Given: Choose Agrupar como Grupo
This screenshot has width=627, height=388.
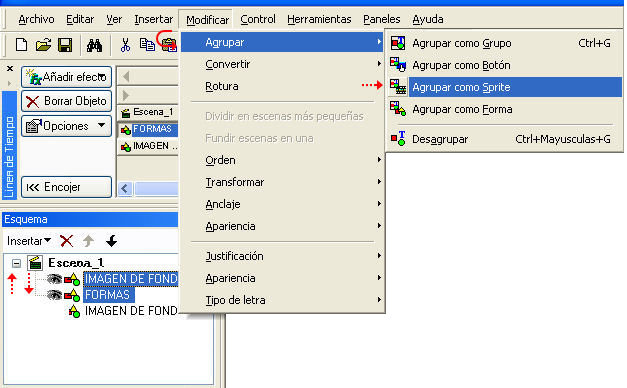Looking at the screenshot, I should 504,43.
